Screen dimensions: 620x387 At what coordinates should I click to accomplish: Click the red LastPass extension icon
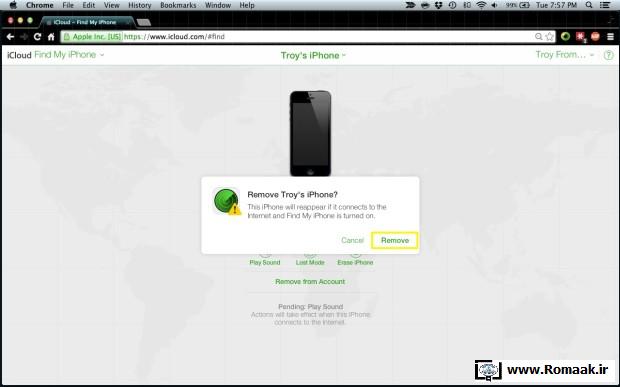point(580,37)
